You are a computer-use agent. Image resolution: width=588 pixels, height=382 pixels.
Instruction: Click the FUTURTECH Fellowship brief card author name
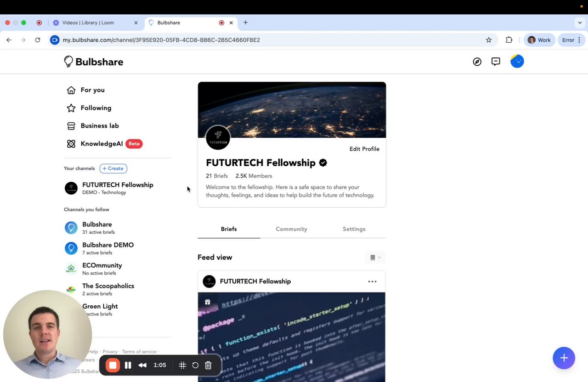[255, 281]
